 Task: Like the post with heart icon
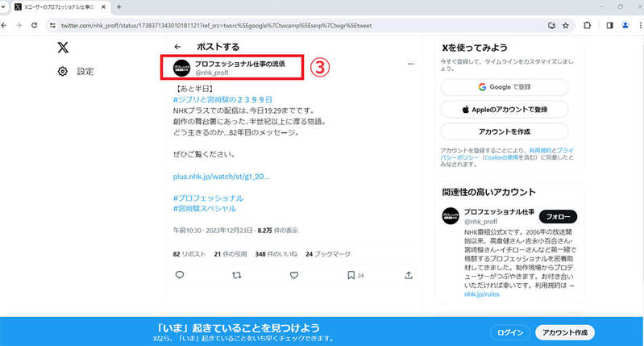pos(294,275)
